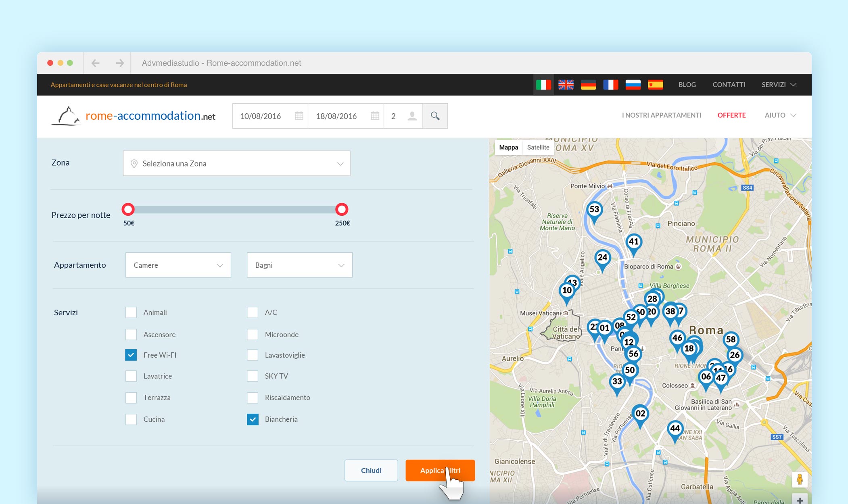The image size is (848, 504).
Task: Click Street View pegman icon
Action: (799, 480)
